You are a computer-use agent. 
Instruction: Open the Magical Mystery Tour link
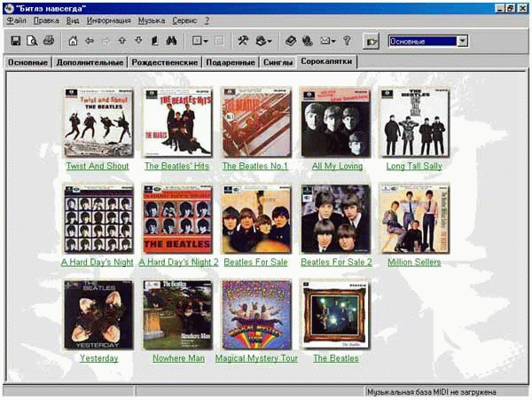click(256, 358)
